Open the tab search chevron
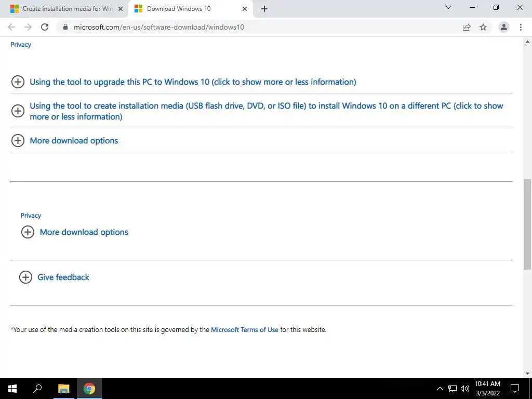This screenshot has width=532, height=399. click(448, 7)
